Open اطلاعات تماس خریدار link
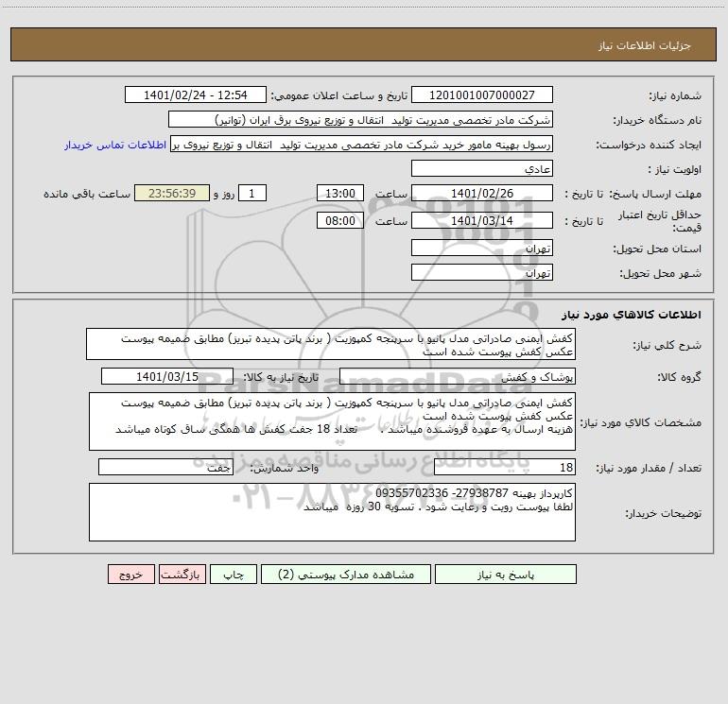The image size is (728, 704). pos(115,145)
